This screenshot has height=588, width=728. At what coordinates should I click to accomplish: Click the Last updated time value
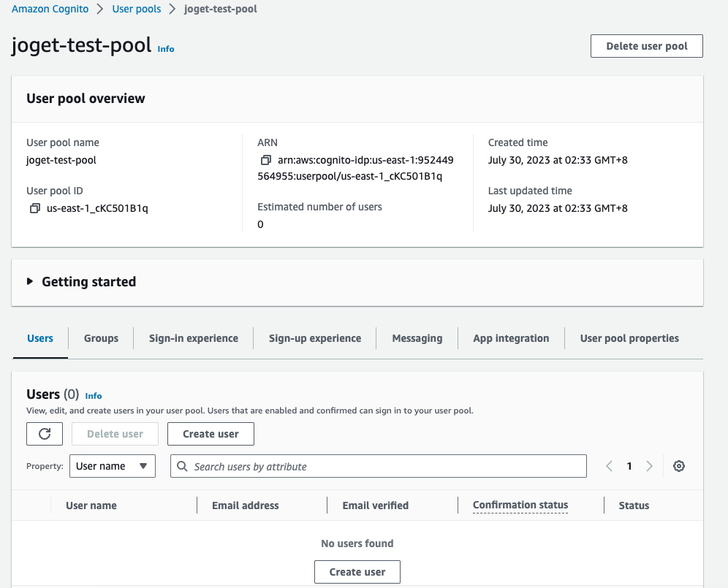pos(558,208)
